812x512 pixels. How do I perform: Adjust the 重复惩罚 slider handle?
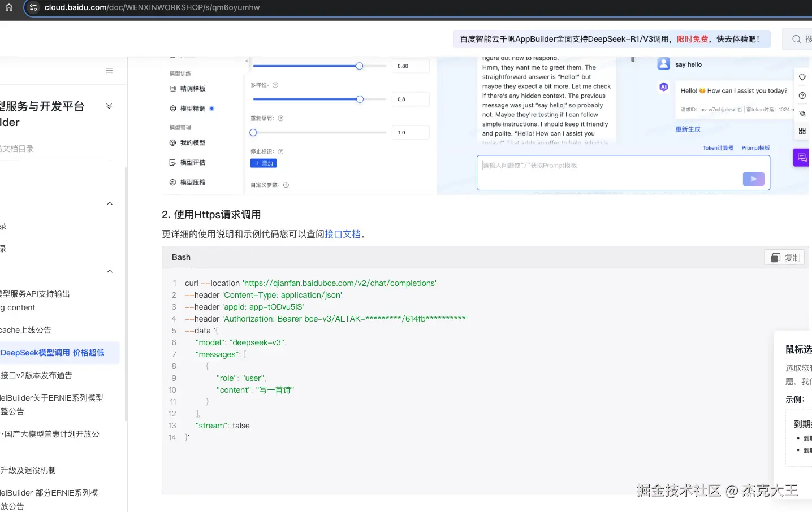click(x=253, y=133)
